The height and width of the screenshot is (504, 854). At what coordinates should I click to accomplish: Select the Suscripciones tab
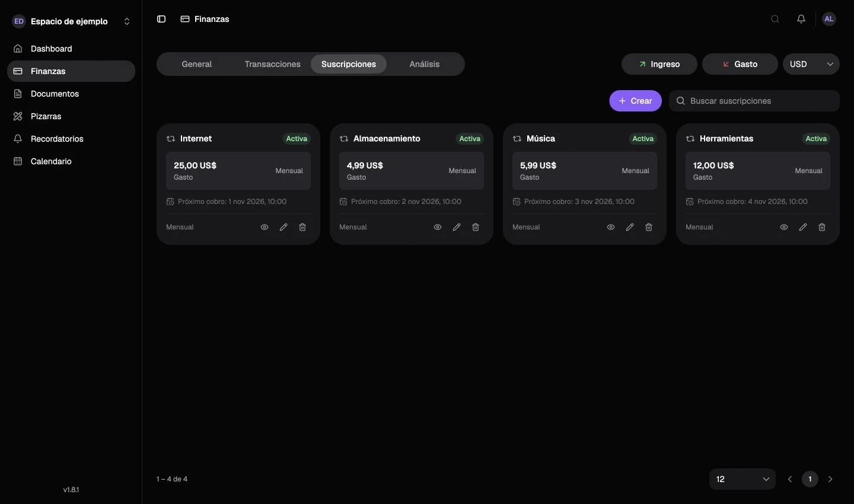349,64
